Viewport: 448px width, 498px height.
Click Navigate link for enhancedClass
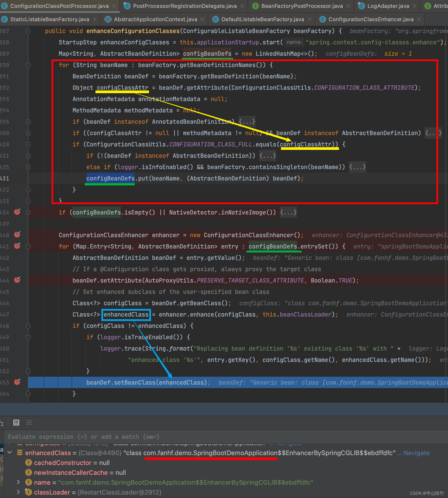click(416, 453)
